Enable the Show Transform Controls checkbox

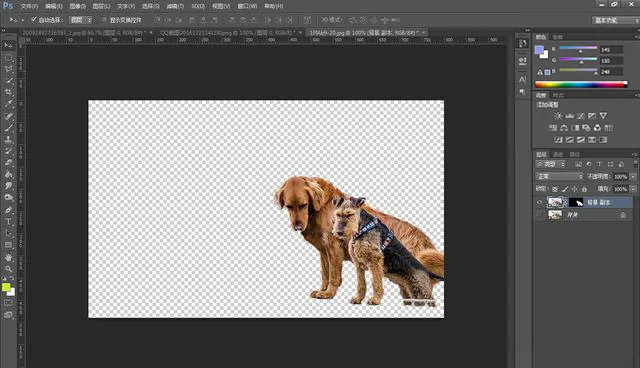click(104, 20)
